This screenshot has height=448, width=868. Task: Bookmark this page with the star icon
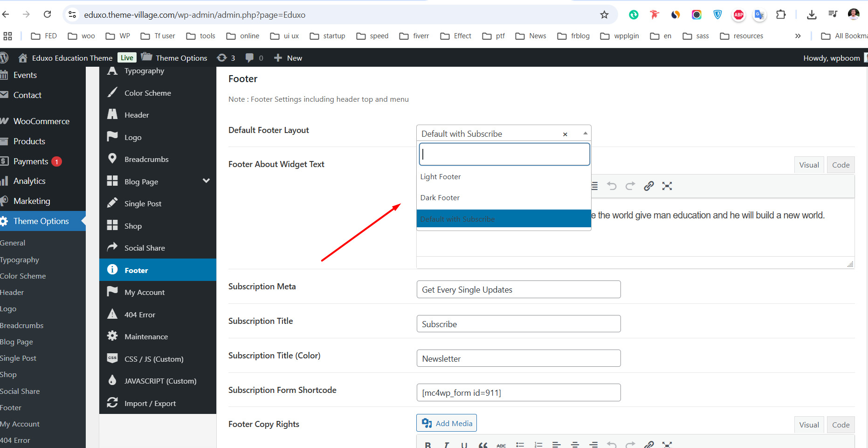604,15
